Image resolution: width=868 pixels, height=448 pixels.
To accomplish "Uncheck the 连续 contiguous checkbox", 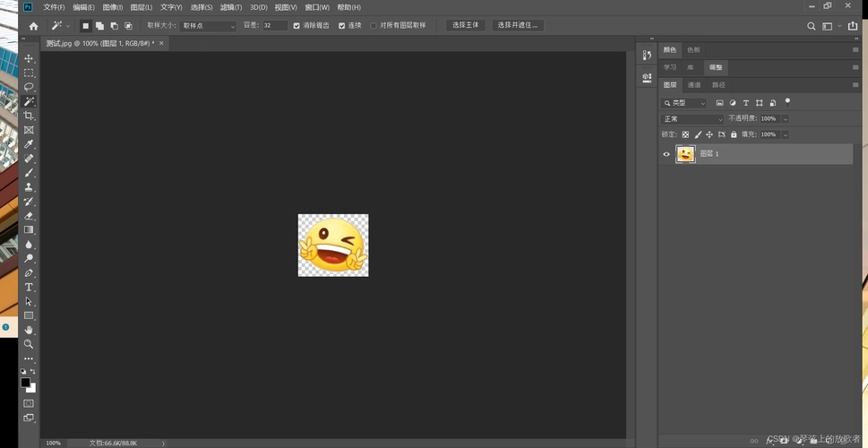I will coord(341,25).
